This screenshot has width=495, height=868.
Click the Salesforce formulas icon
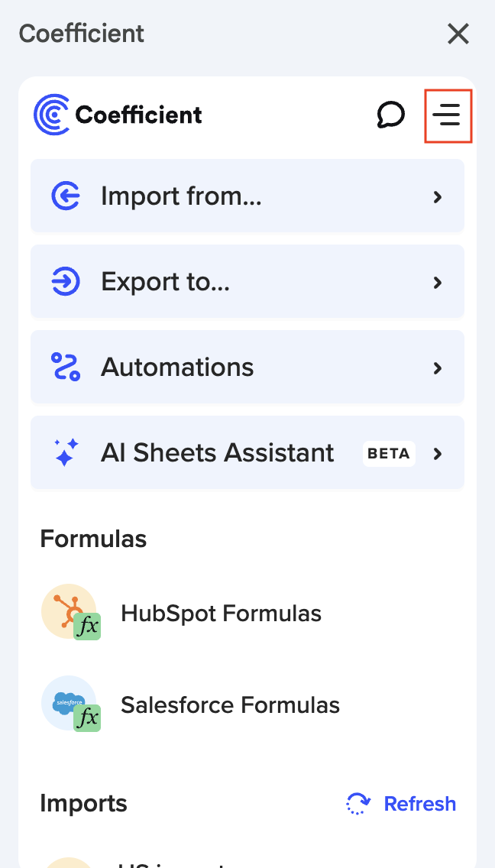click(x=70, y=704)
